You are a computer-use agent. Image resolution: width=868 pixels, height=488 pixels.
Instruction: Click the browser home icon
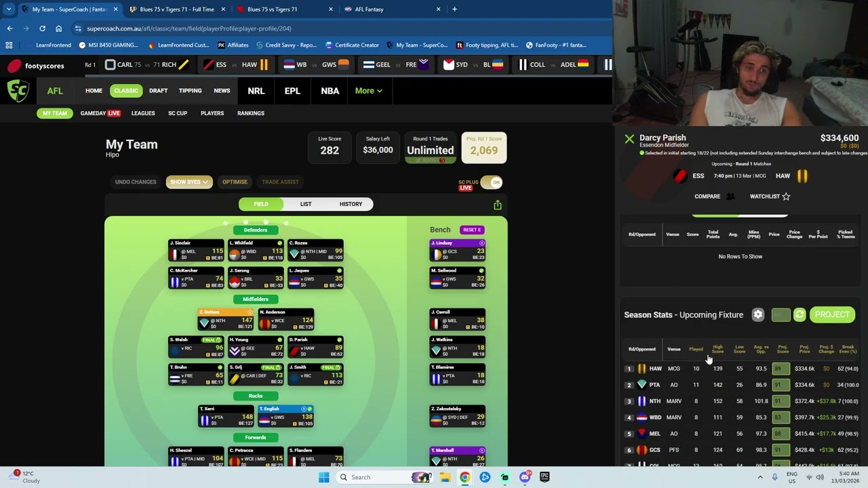59,28
